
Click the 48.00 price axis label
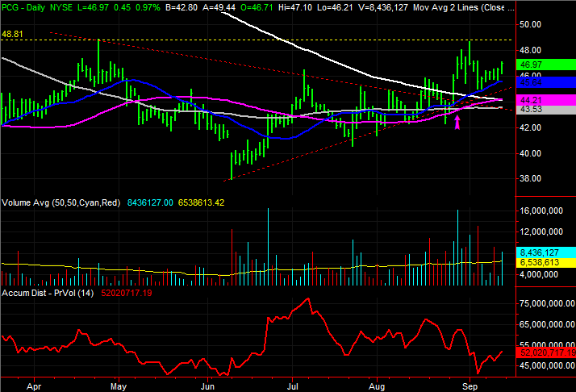530,50
